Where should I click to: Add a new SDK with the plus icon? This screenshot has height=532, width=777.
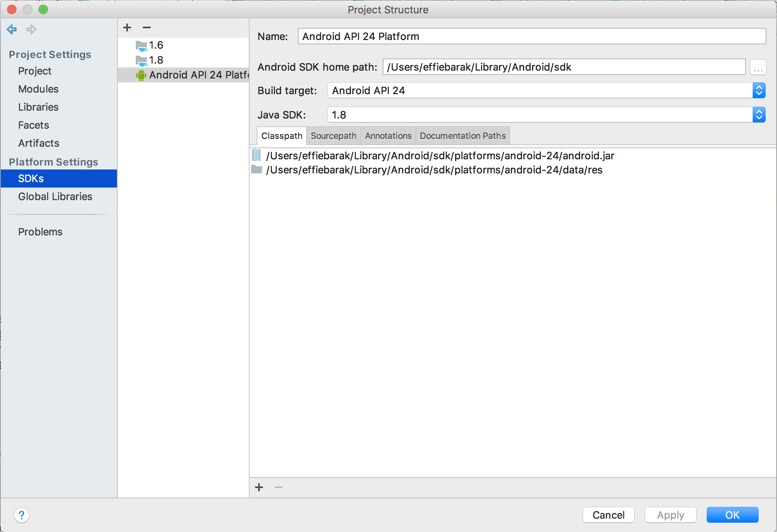(127, 27)
